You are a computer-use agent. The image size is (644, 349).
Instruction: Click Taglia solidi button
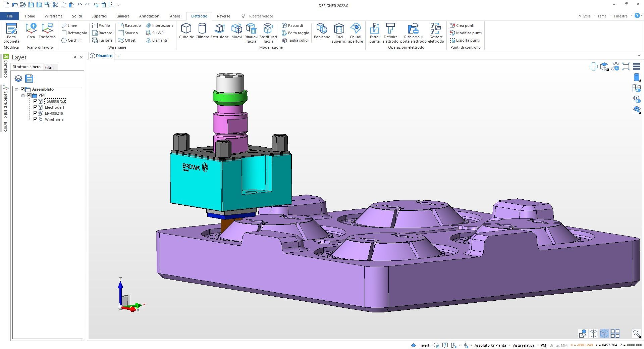coord(295,40)
